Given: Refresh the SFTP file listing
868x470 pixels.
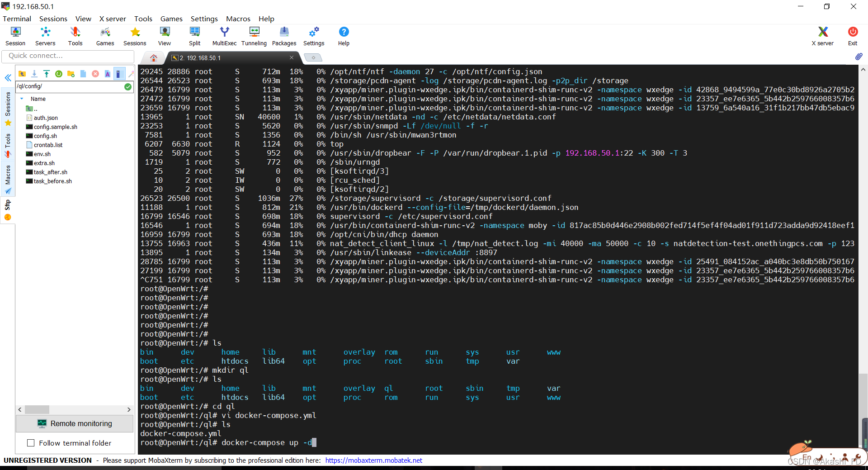Looking at the screenshot, I should [x=59, y=74].
